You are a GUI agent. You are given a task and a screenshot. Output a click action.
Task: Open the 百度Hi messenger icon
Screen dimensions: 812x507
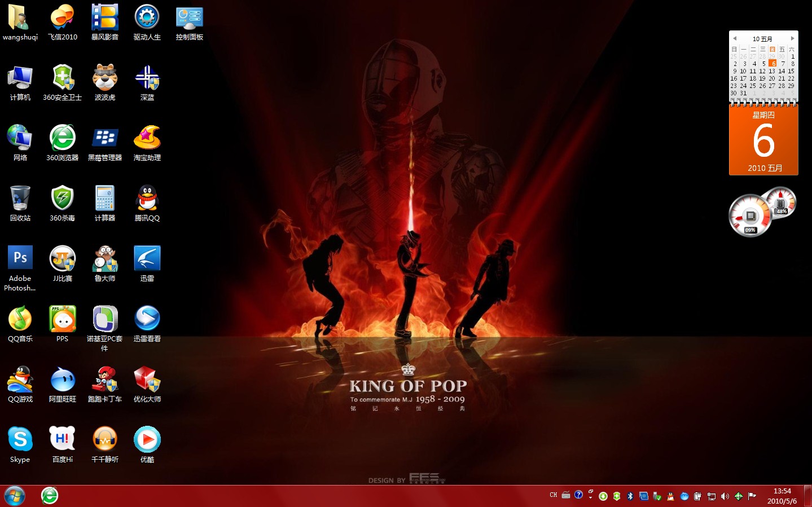coord(63,445)
